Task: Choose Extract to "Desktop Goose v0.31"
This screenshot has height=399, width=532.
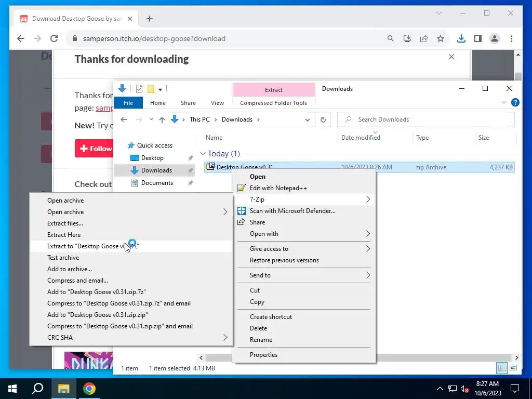Action: (131, 246)
